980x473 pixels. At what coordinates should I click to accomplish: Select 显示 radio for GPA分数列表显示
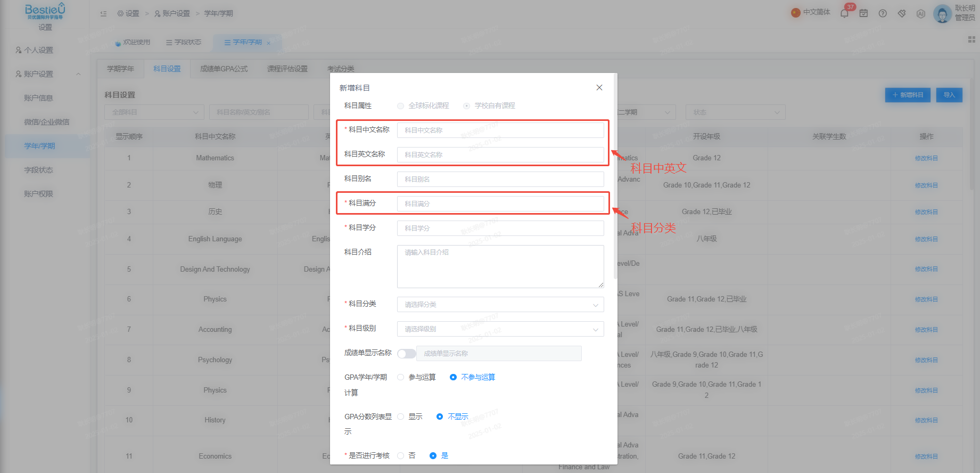[x=410, y=417]
